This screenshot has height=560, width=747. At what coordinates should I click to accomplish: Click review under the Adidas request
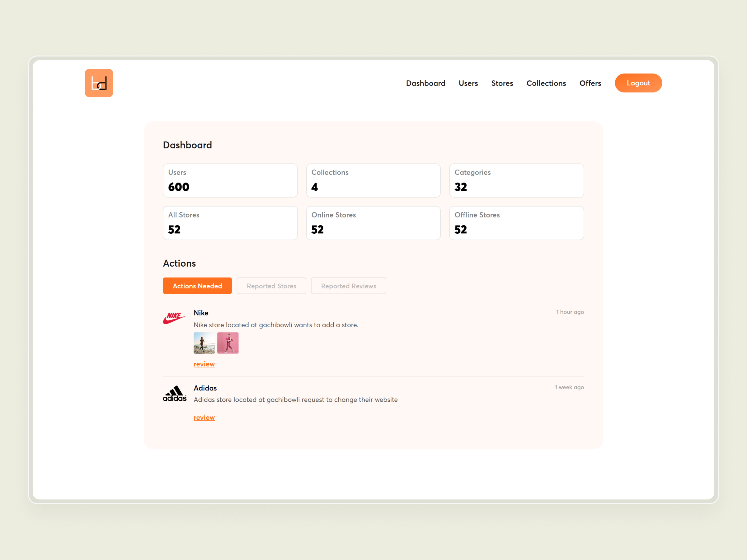(204, 417)
